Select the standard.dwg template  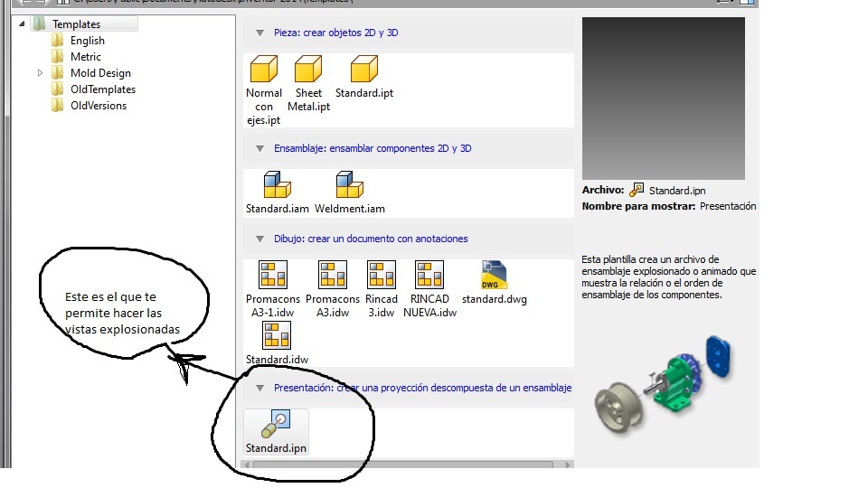click(495, 282)
